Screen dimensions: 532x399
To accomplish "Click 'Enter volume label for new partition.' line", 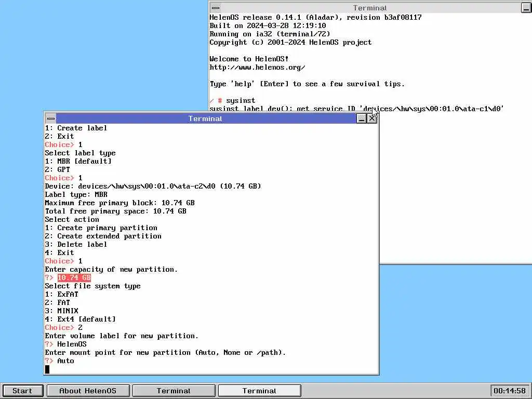I will [x=122, y=336].
